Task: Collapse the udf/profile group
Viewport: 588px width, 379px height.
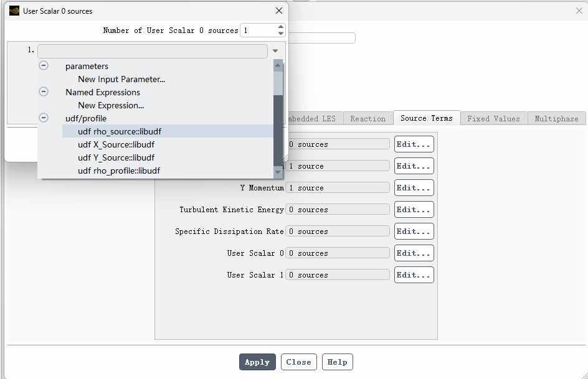Action: point(44,118)
